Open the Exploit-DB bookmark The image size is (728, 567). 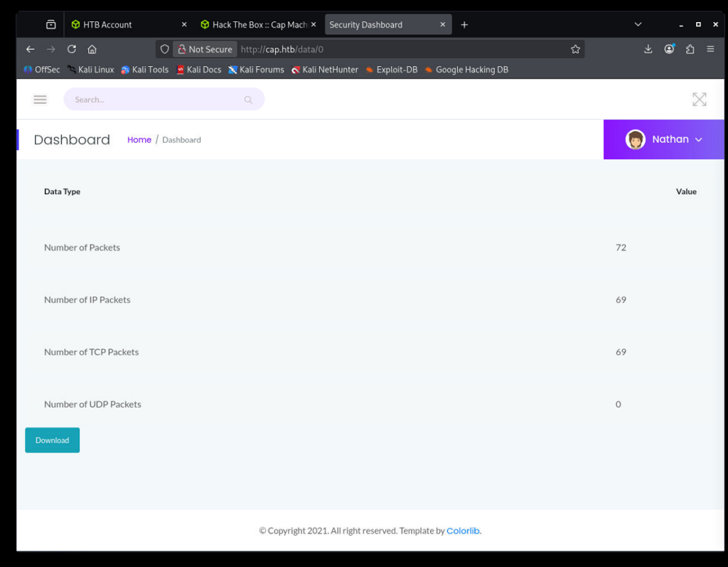click(392, 70)
